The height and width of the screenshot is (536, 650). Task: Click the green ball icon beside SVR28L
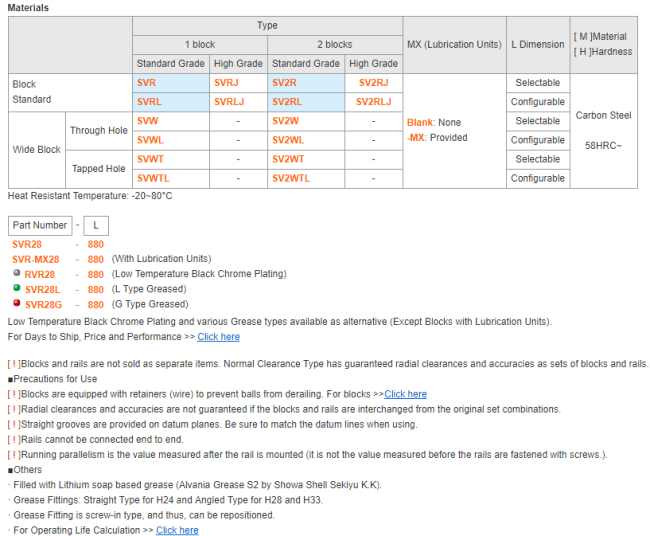17,288
